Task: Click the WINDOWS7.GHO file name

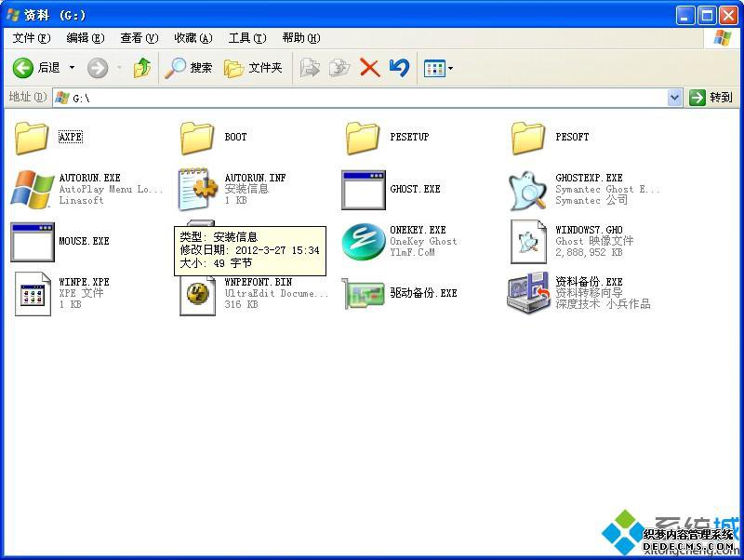Action: (589, 230)
